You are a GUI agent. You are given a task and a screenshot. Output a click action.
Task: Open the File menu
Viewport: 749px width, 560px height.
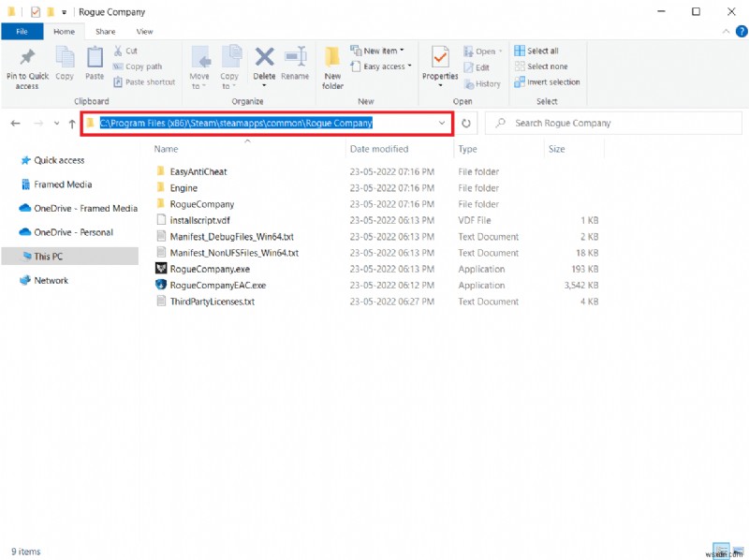click(x=22, y=31)
